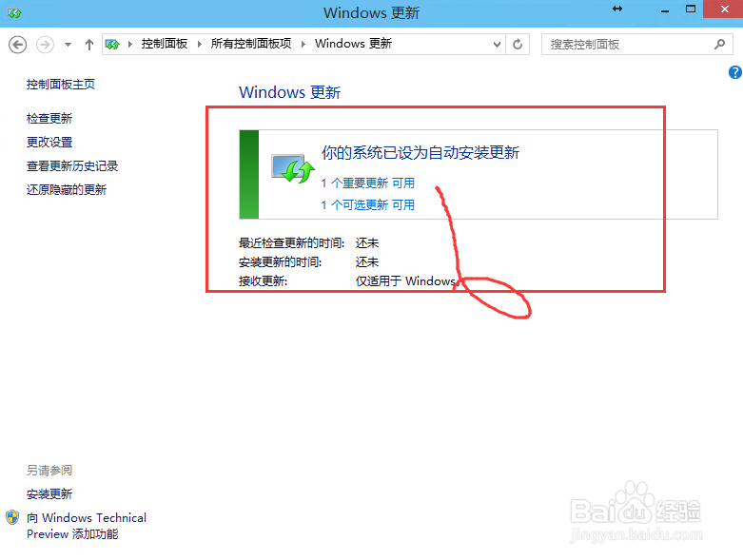Viewport: 743px width, 560px height.
Task: Open the address bar history dropdown
Action: click(497, 45)
